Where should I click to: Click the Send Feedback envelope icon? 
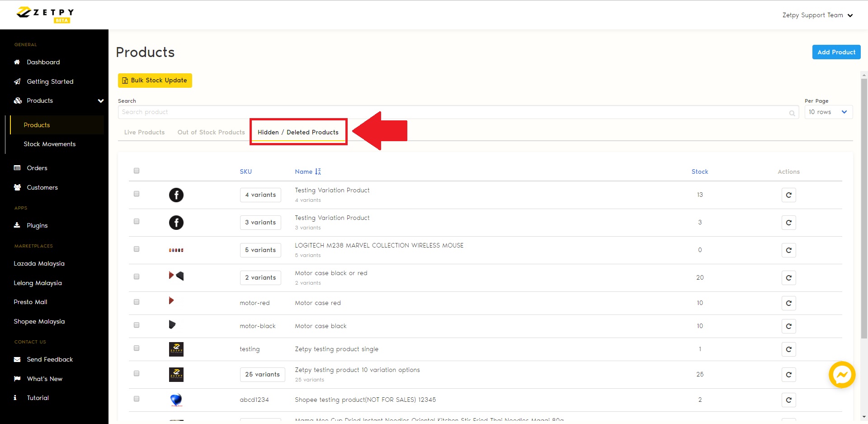point(17,359)
